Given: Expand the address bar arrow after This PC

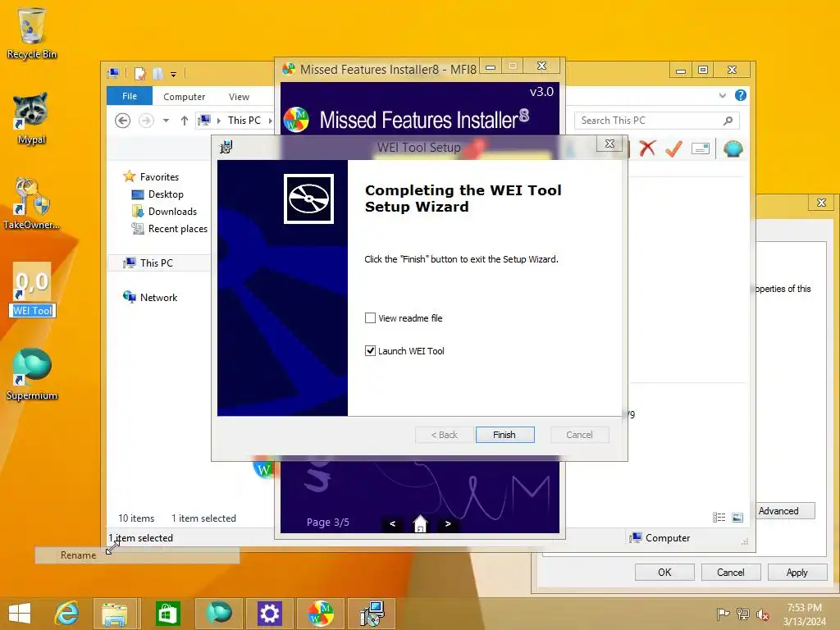Looking at the screenshot, I should click(x=270, y=121).
